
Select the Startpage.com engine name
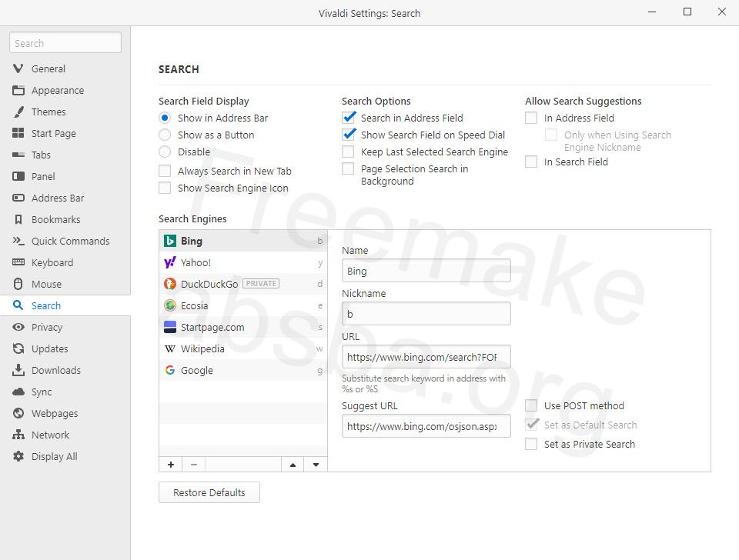(212, 328)
